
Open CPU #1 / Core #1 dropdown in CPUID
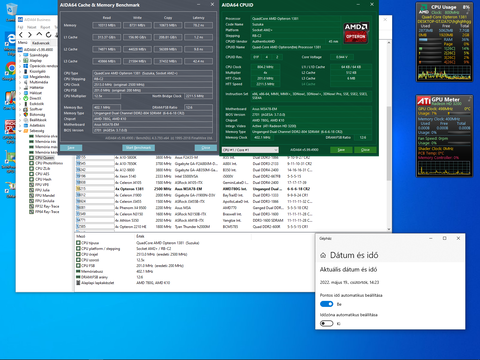point(250,150)
